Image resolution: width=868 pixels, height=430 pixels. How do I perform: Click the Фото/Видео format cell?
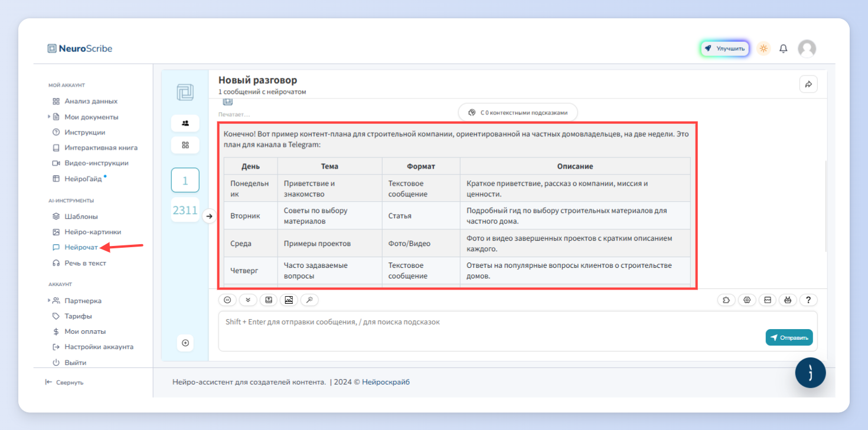(421, 243)
